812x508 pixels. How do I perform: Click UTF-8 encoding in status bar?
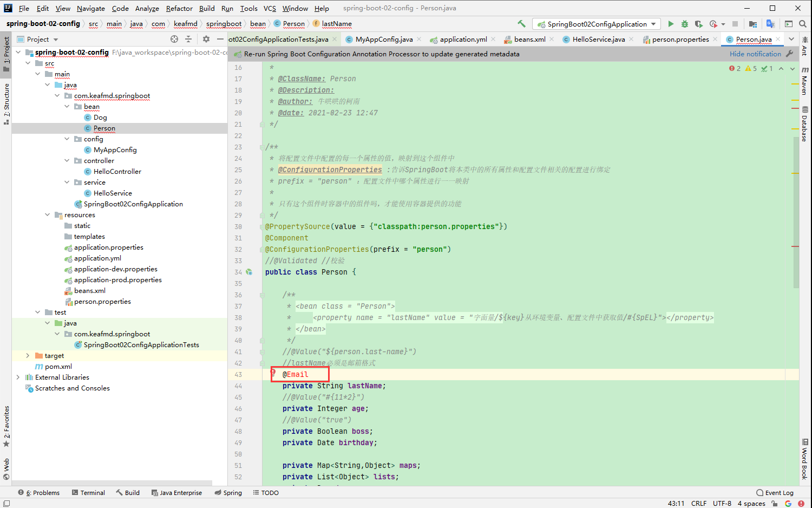pyautogui.click(x=722, y=503)
